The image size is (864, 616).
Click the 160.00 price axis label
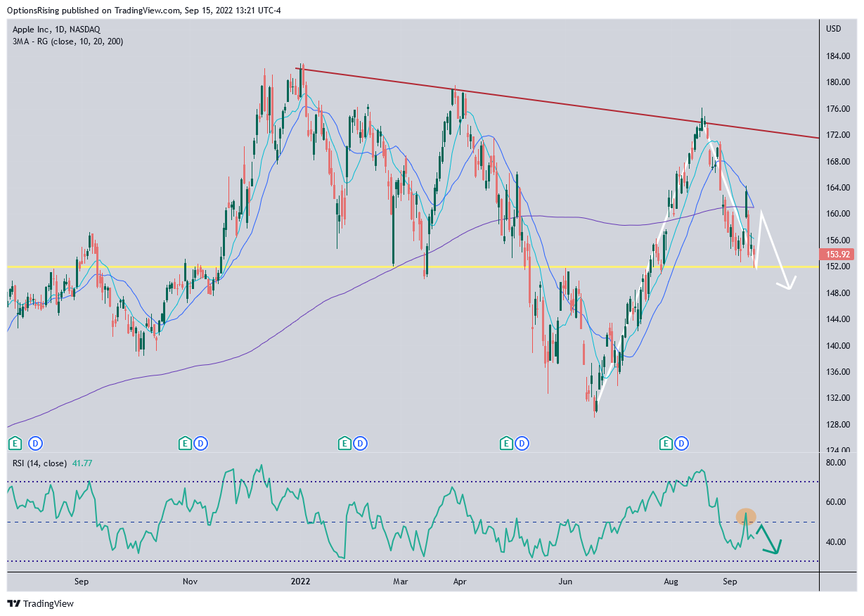coord(837,214)
